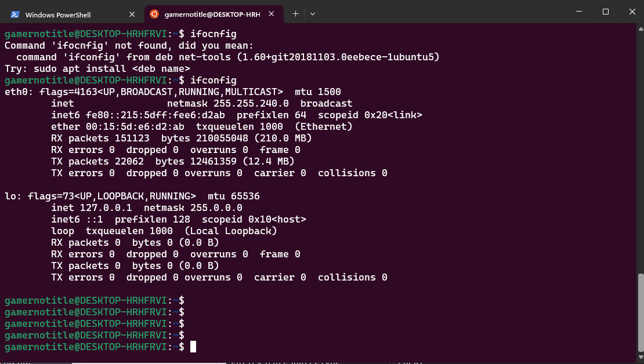Click the blinking cursor at last prompt
Image resolution: width=644 pixels, height=364 pixels.
click(193, 347)
